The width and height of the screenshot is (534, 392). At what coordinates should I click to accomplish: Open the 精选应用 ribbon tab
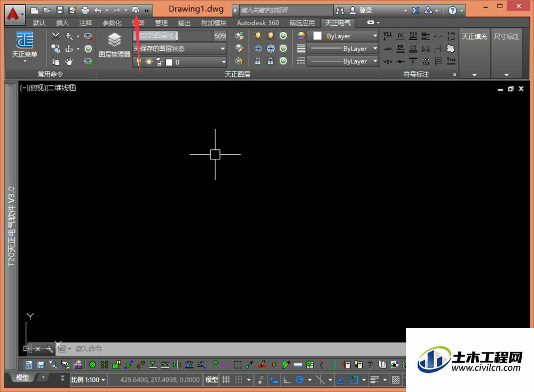coord(302,23)
